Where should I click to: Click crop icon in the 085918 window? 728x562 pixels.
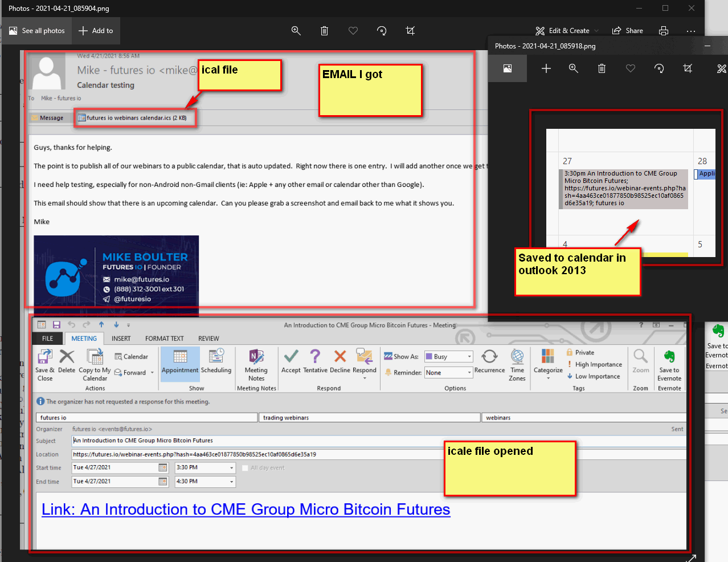(688, 68)
